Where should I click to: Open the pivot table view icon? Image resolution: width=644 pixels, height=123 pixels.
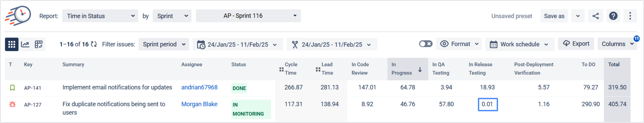[x=39, y=45]
